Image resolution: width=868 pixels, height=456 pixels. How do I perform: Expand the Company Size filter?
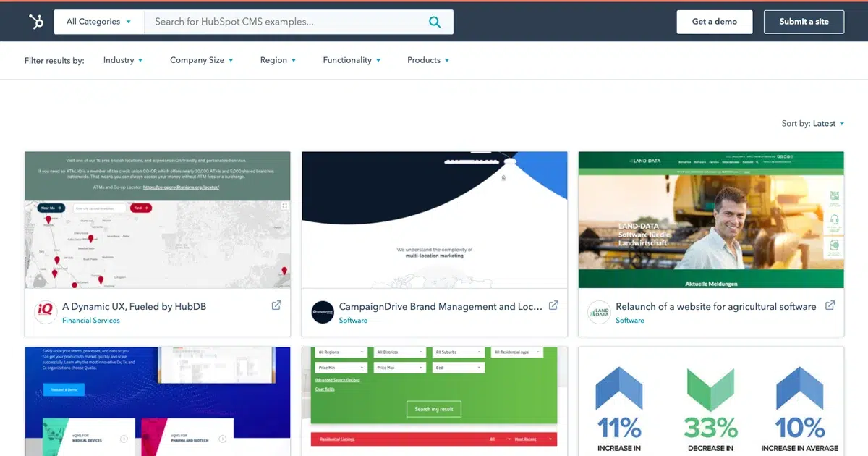click(x=202, y=60)
